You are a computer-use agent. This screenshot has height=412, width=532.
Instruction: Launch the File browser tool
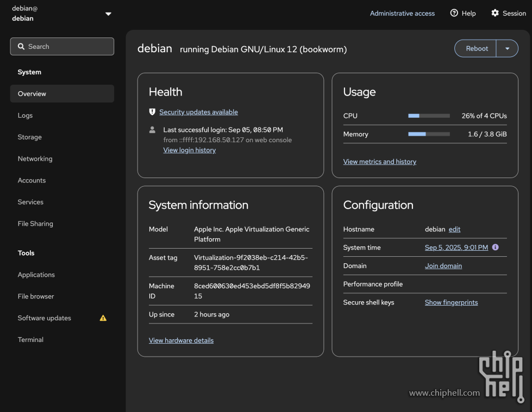click(62, 296)
